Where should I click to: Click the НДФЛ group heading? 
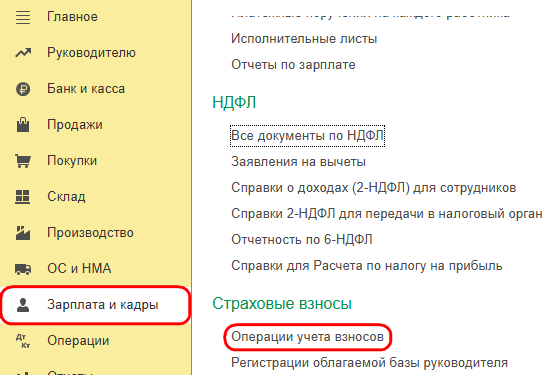pyautogui.click(x=234, y=103)
